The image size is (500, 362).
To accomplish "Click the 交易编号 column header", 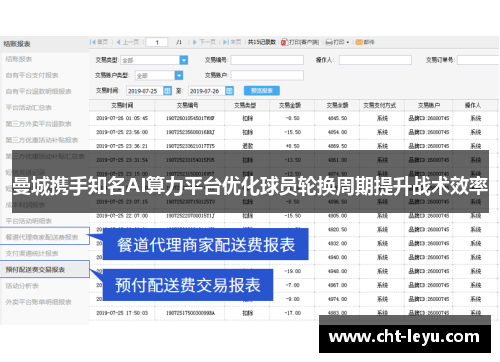I will pyautogui.click(x=187, y=105).
